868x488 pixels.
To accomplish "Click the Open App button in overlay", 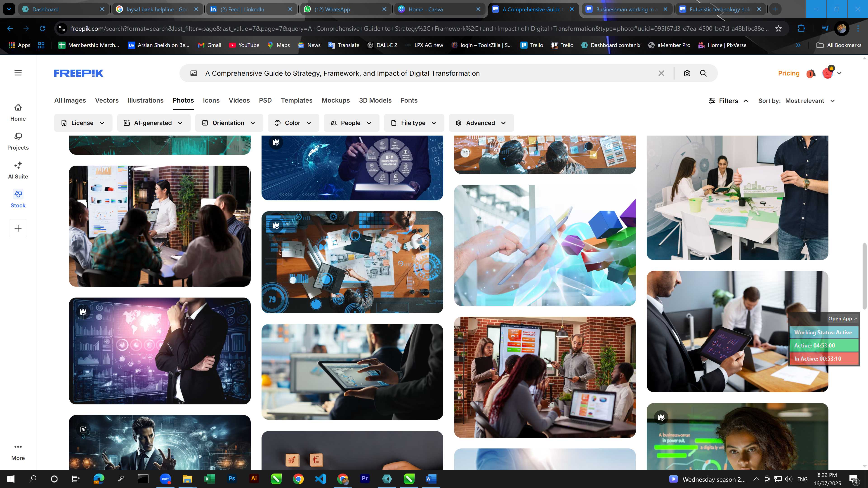I will 842,319.
